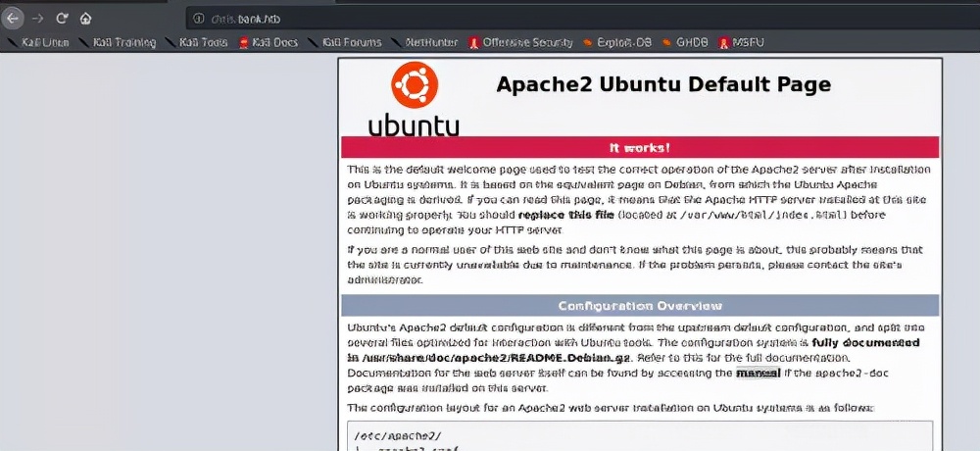Click the Ubuntu logo on the page
The width and height of the screenshot is (980, 451).
[414, 100]
